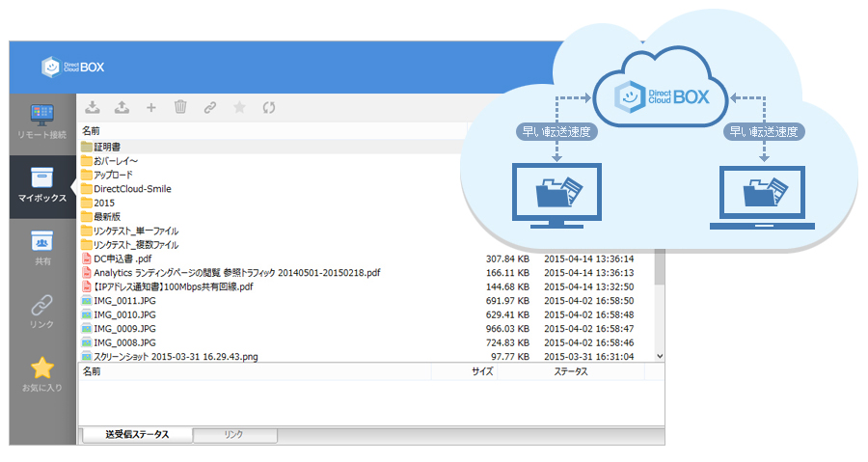Open お気に入り in sidebar

pos(42,375)
